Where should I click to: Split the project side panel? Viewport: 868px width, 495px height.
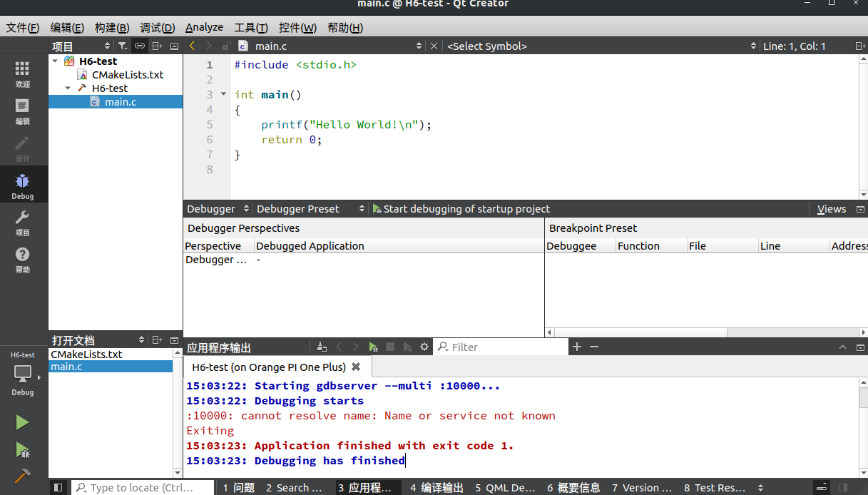point(157,46)
